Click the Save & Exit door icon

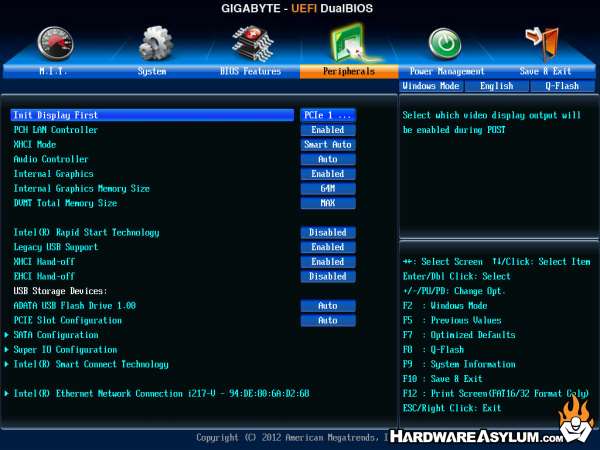(x=542, y=44)
